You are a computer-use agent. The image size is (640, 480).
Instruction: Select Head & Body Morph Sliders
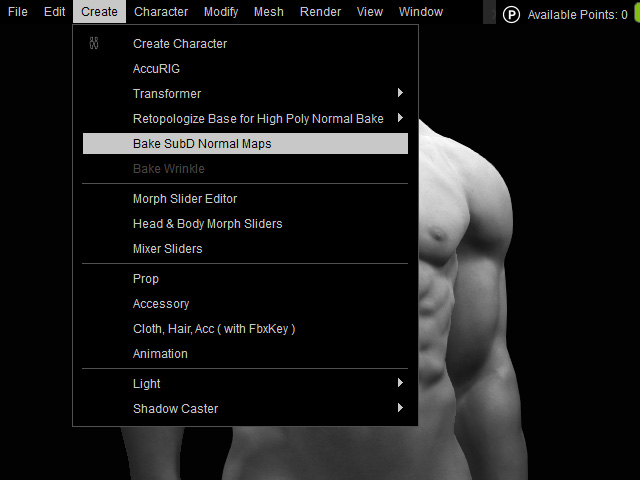tap(207, 224)
